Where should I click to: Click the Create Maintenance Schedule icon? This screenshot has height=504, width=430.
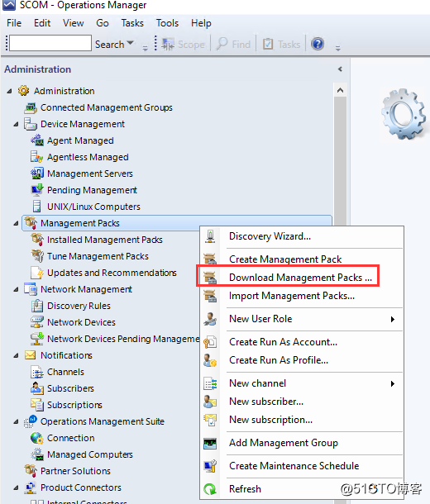[x=210, y=466]
